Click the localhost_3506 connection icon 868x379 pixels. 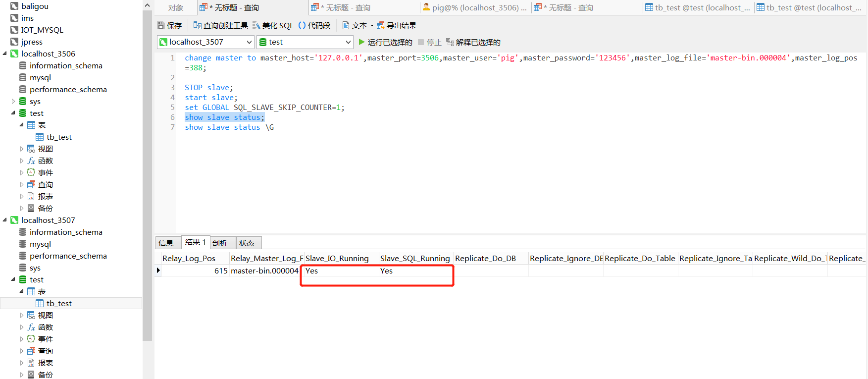point(14,54)
